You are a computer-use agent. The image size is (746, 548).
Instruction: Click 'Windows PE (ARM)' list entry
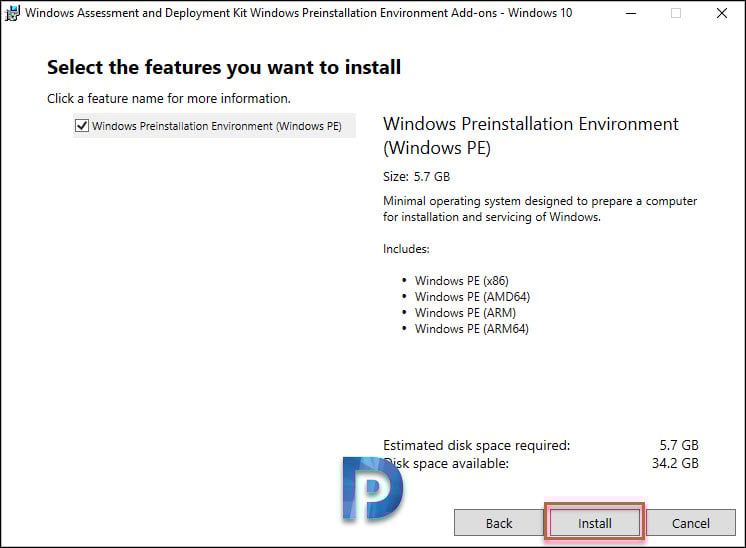pos(465,313)
